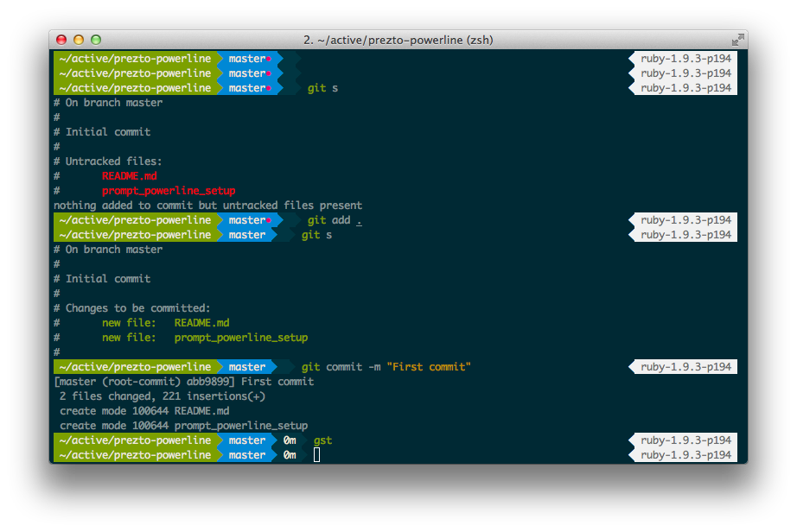Screen dimensions: 797x532
Task: Click the "Changes to be committed" heading line
Action: [x=137, y=308]
